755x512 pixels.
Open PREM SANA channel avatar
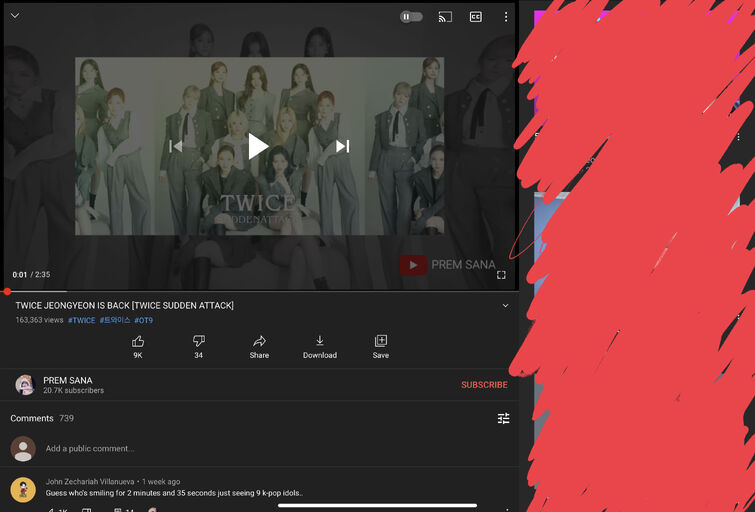click(x=25, y=385)
